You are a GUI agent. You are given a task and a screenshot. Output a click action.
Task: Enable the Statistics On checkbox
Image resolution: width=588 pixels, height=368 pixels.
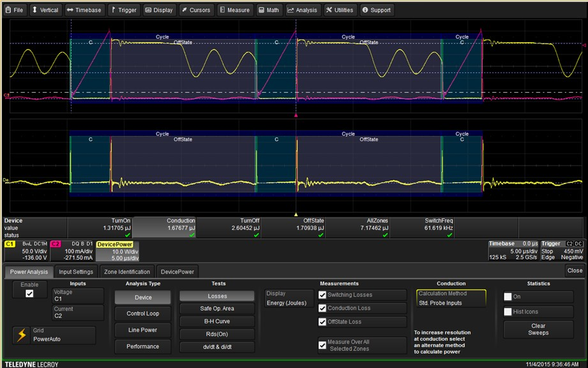(508, 297)
